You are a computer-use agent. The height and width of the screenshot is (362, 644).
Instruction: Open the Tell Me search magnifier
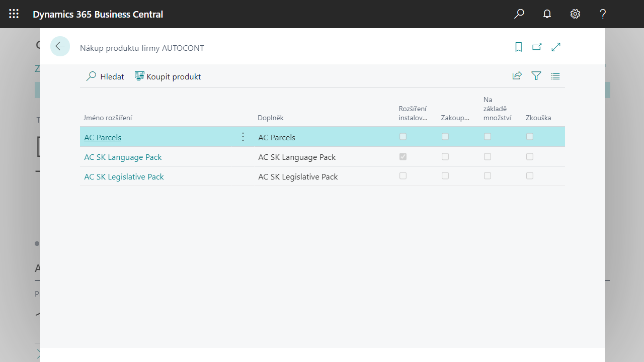pyautogui.click(x=519, y=14)
